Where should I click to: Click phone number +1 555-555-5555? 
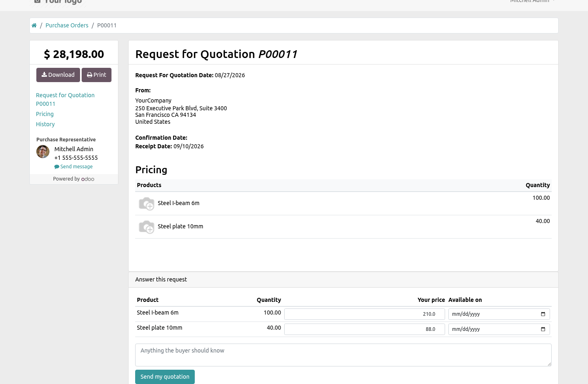click(x=76, y=158)
